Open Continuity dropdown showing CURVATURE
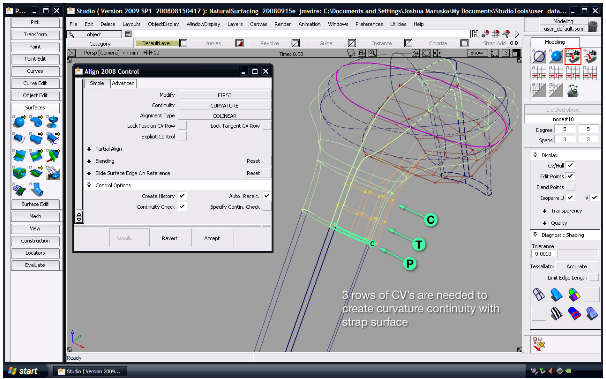This screenshot has height=379, width=606. point(224,105)
